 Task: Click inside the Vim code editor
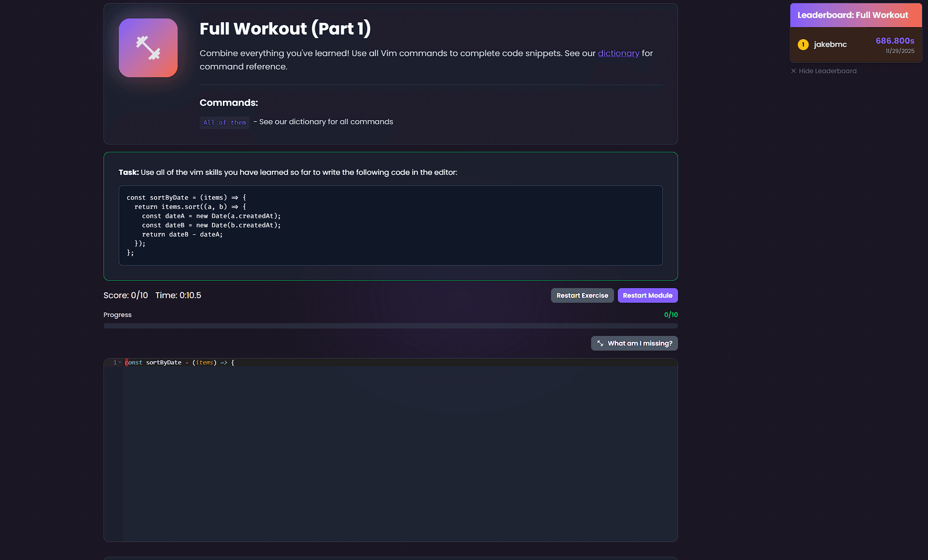point(390,437)
